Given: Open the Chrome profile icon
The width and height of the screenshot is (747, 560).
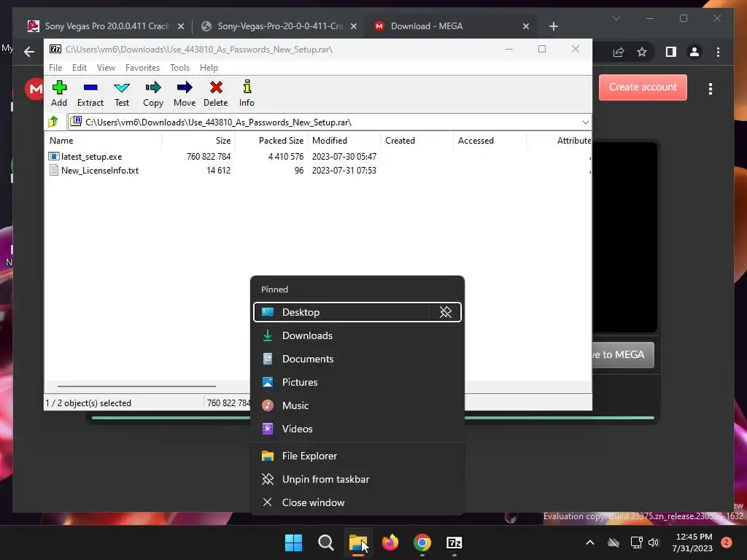Looking at the screenshot, I should click(x=694, y=52).
